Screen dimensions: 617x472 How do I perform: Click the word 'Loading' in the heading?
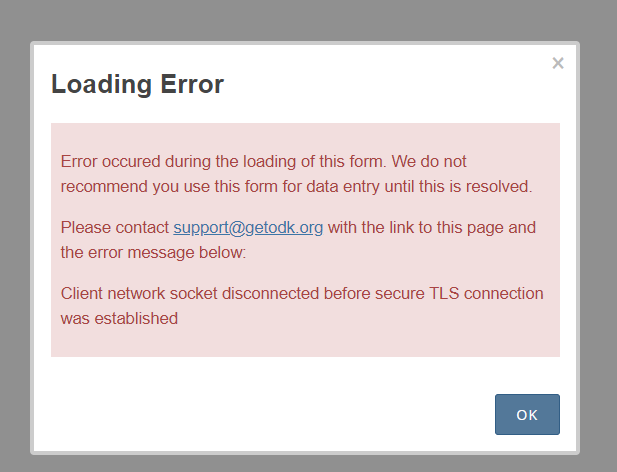[x=102, y=85]
